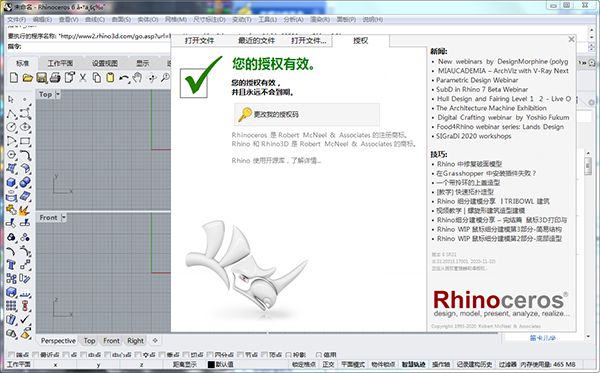The height and width of the screenshot is (373, 600).
Task: Click the Copy icon in standard toolbar
Action: (x=97, y=78)
